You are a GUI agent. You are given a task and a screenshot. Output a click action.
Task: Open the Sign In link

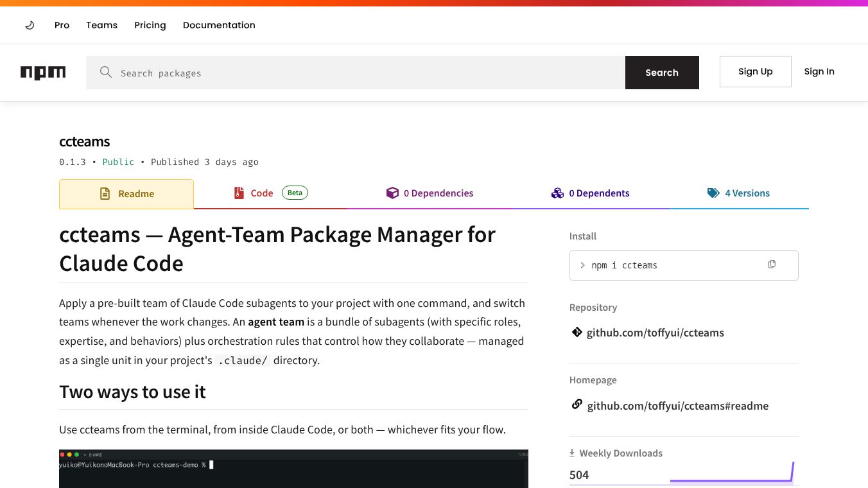(819, 71)
